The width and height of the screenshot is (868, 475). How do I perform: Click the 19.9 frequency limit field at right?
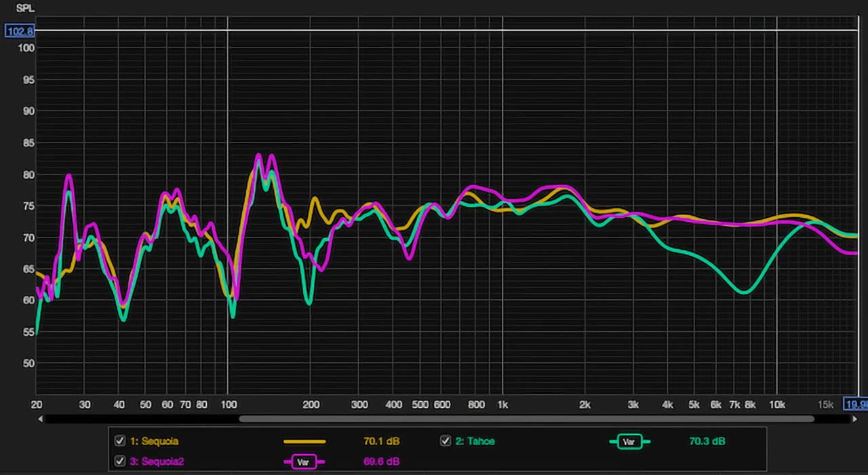tap(855, 404)
